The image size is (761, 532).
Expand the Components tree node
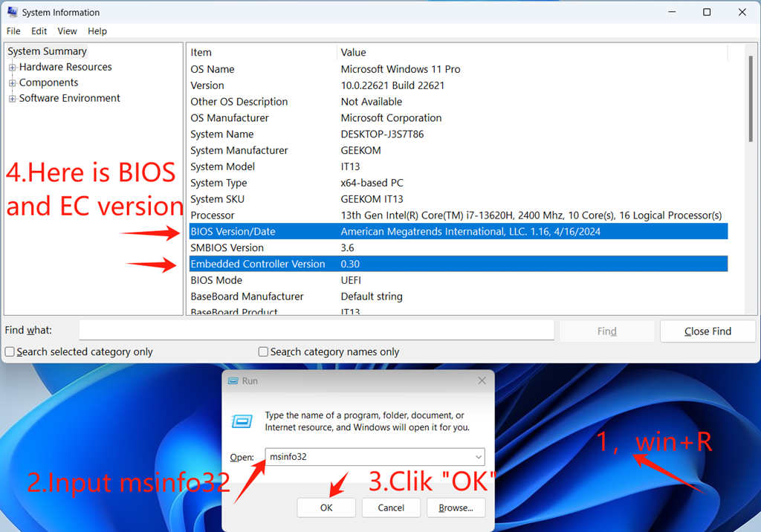[13, 82]
